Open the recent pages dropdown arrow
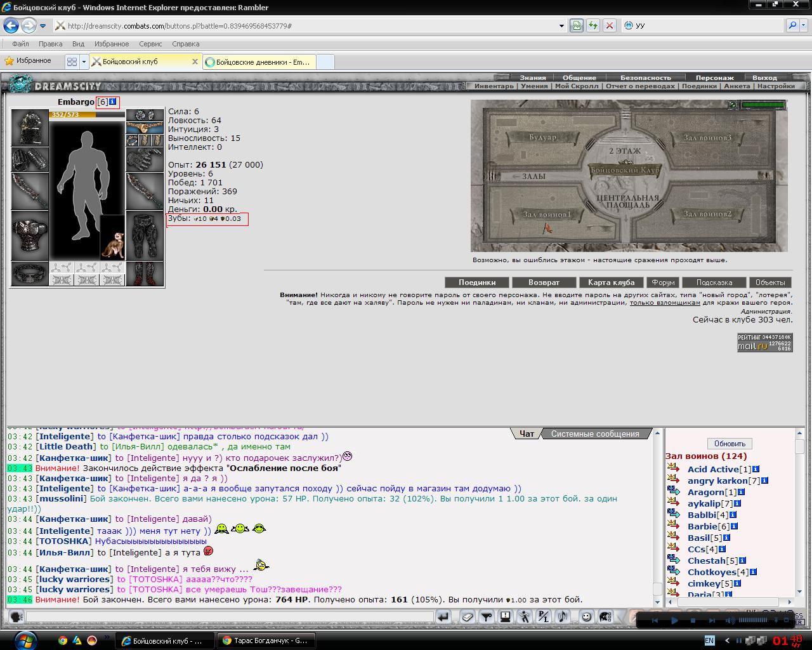The image size is (812, 650). [x=43, y=26]
